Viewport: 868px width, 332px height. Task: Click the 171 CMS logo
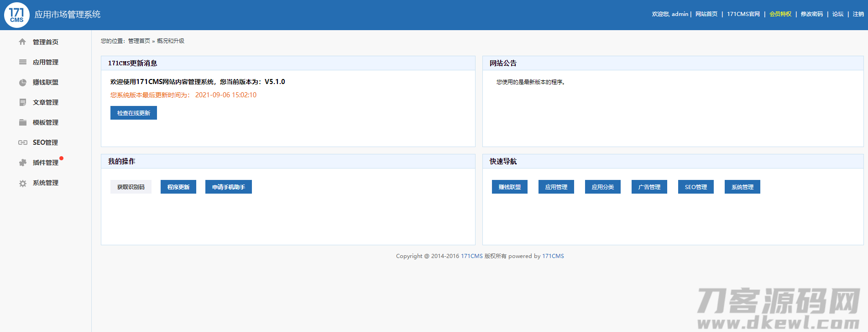coord(17,15)
